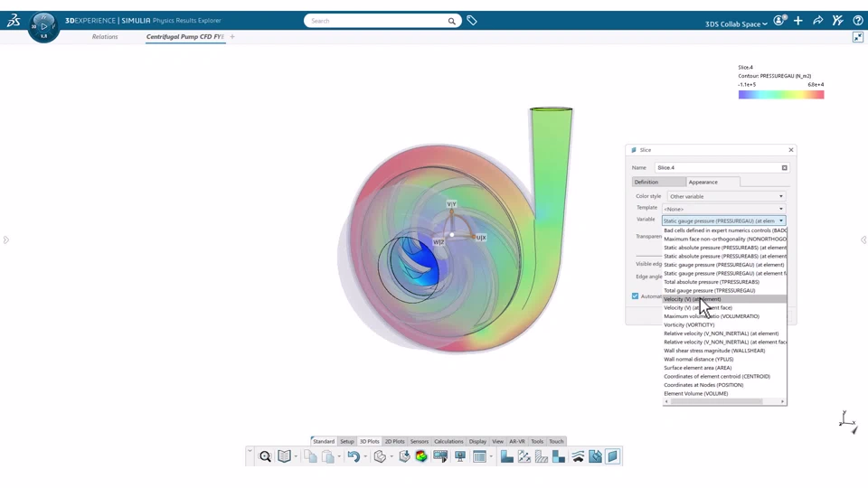Click the pressure contour color legend bar

pyautogui.click(x=781, y=95)
